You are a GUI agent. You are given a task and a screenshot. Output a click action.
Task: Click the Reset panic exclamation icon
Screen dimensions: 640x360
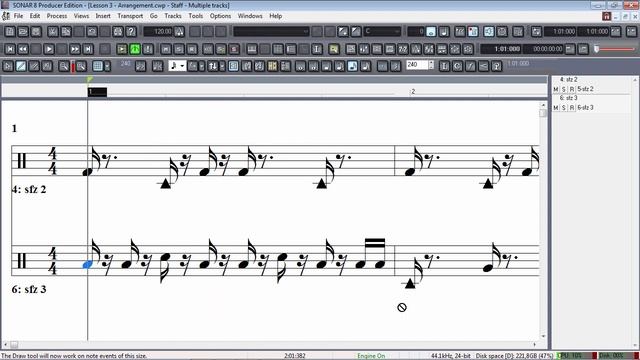tap(148, 49)
